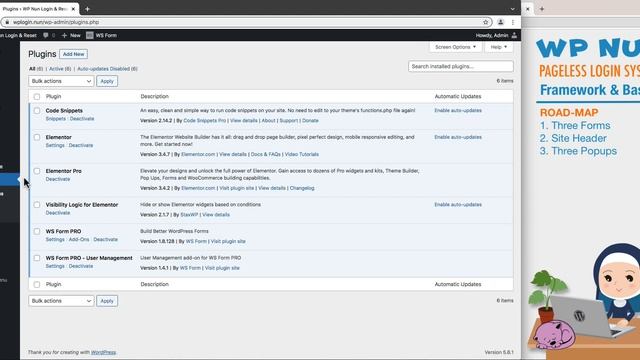Open WS Form PRO - User Management Settings
Screen dimensions: 640x360
55,266
